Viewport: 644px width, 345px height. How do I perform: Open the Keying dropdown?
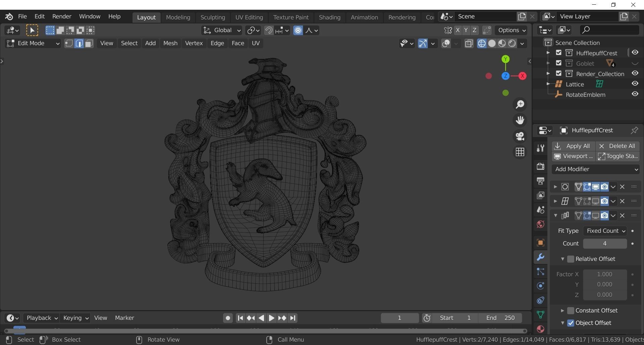coord(76,318)
